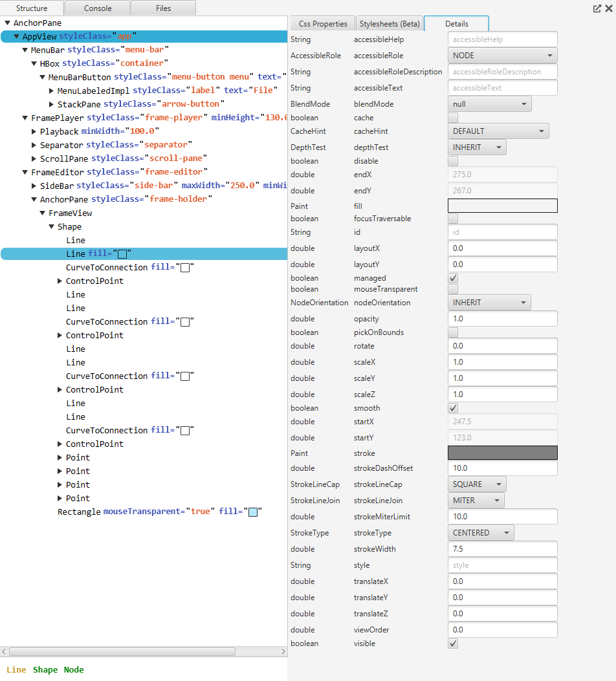Toggle the smooth checkbox
Image resolution: width=616 pixels, height=681 pixels.
pos(453,407)
